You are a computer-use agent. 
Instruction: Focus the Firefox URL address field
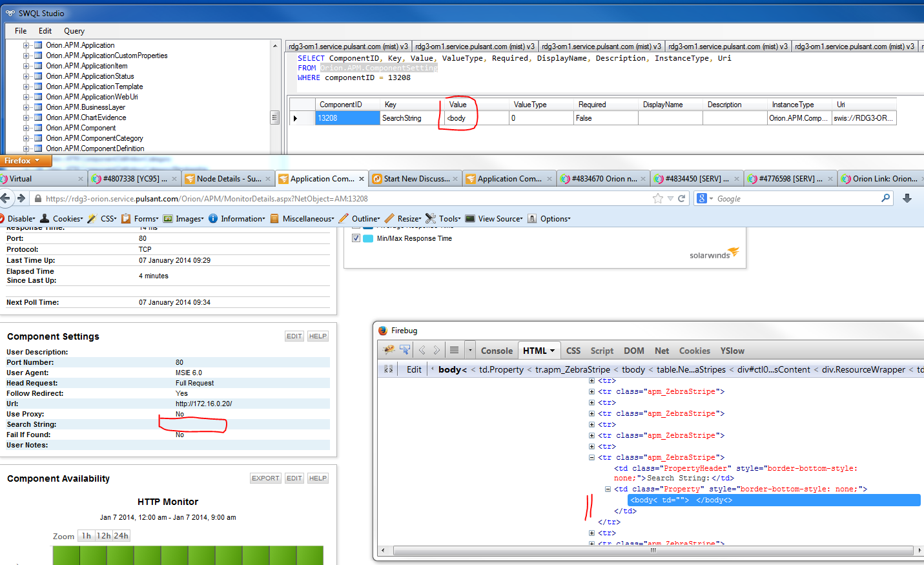coord(347,199)
